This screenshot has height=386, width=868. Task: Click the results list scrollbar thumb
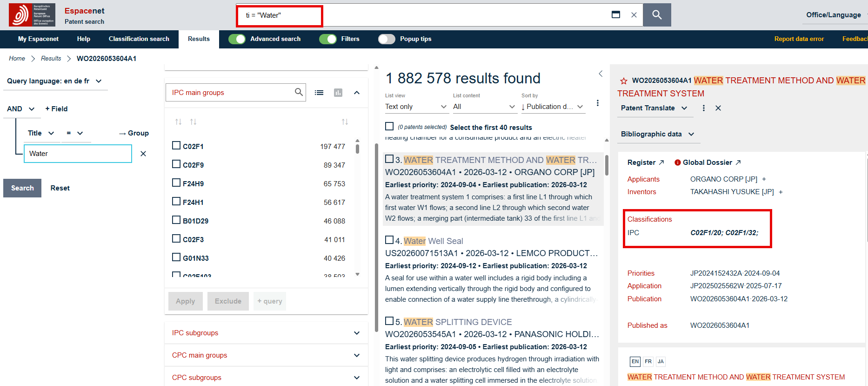point(607,165)
